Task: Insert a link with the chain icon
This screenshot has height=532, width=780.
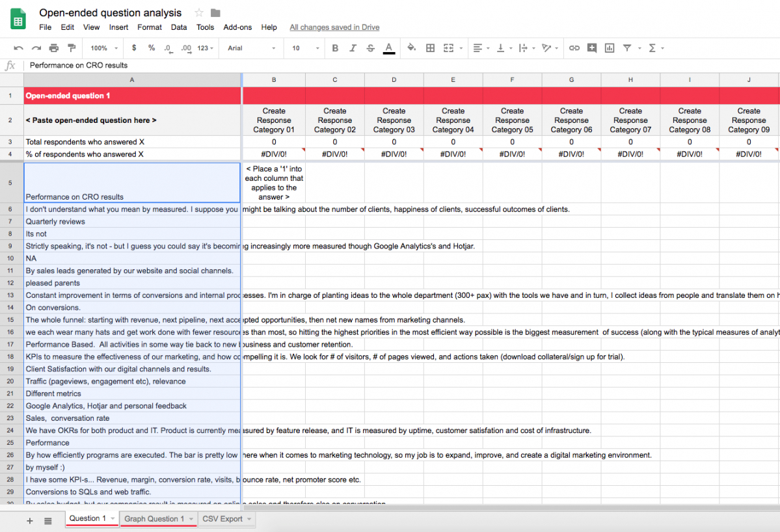Action: tap(574, 48)
